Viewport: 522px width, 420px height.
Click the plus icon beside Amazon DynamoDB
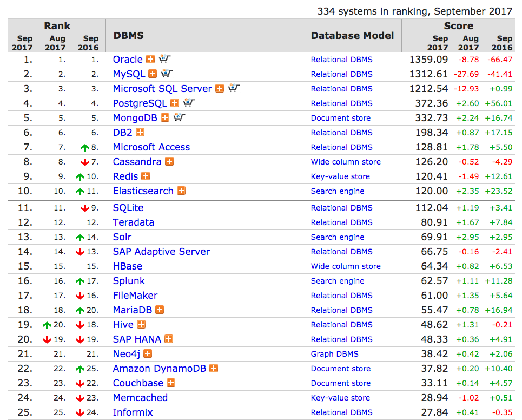pos(214,369)
